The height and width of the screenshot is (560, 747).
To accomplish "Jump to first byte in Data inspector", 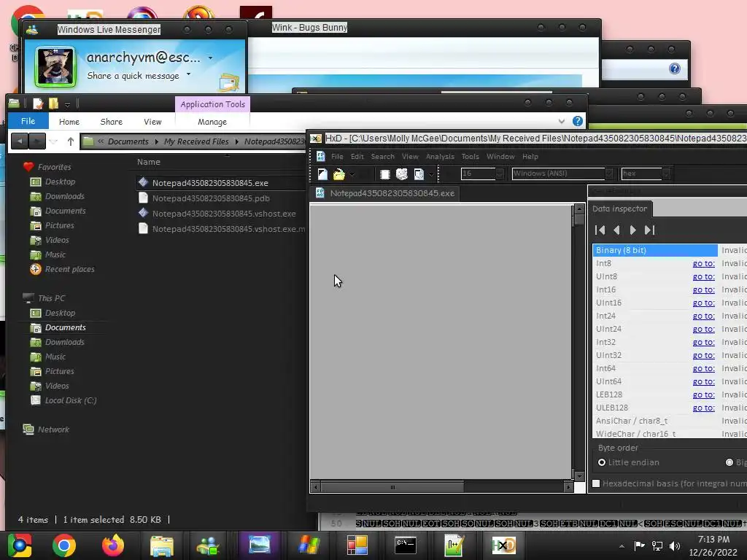I will [x=600, y=230].
